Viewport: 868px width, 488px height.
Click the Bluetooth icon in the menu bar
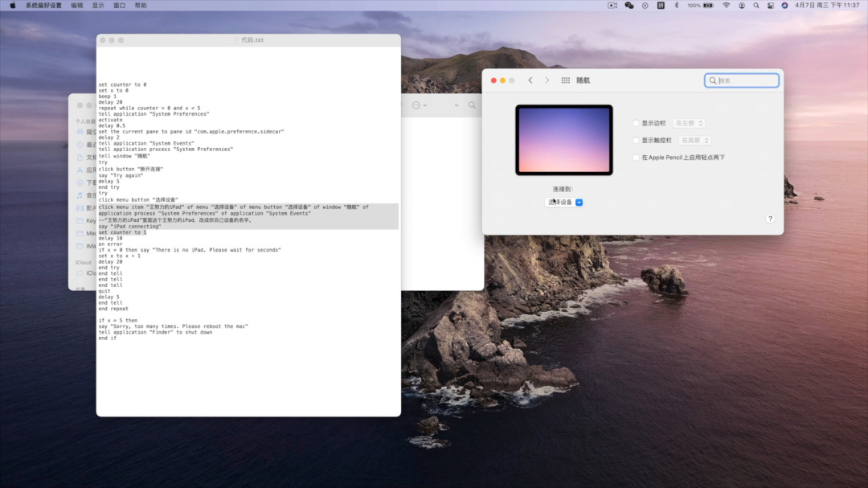(x=676, y=5)
